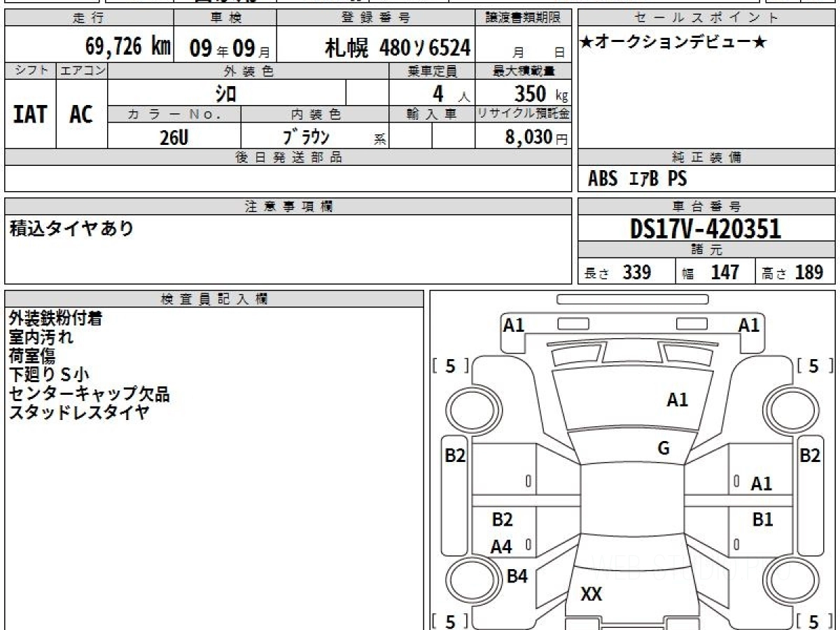Viewport: 840px width, 630px height.
Task: Click the IAT shift value
Action: (x=30, y=115)
